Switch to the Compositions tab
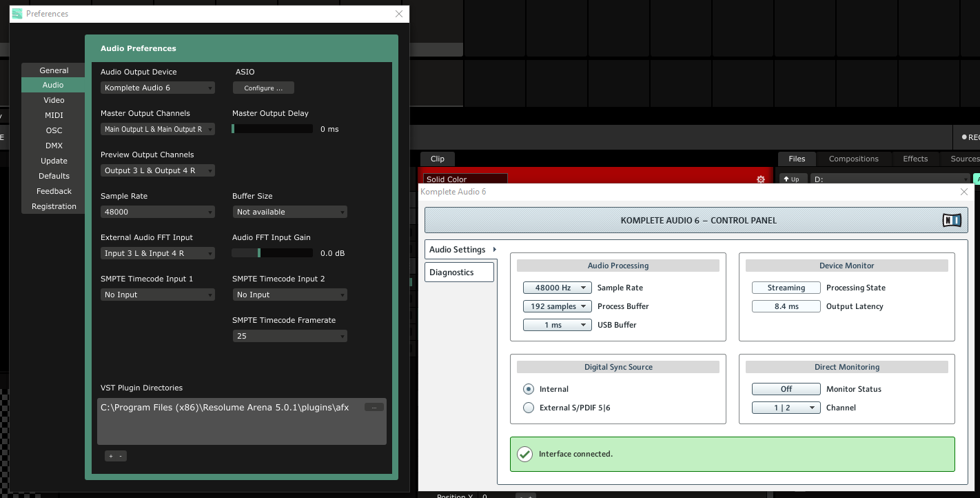Image resolution: width=980 pixels, height=498 pixels. point(853,159)
